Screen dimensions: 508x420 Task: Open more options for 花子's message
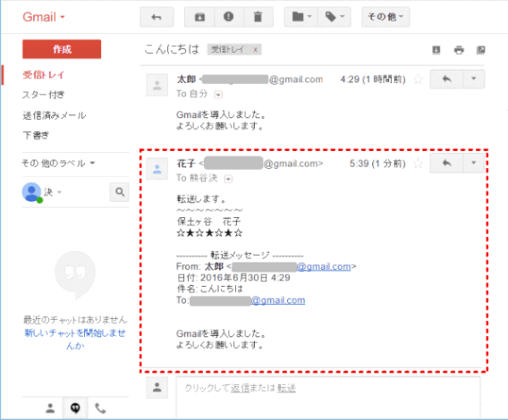[474, 163]
